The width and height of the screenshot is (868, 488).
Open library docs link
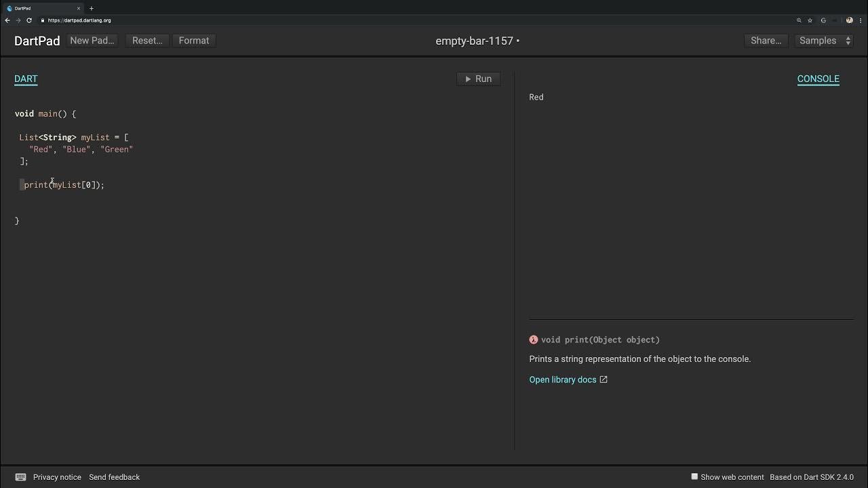563,380
